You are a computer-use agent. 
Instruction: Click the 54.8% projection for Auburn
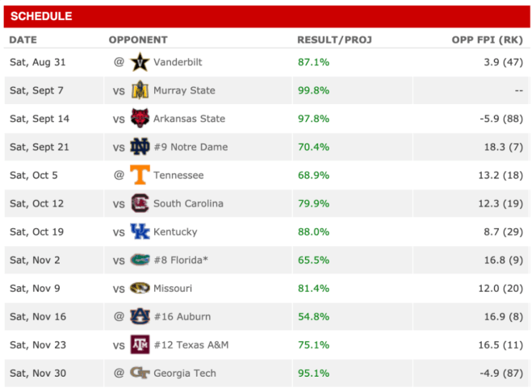313,316
